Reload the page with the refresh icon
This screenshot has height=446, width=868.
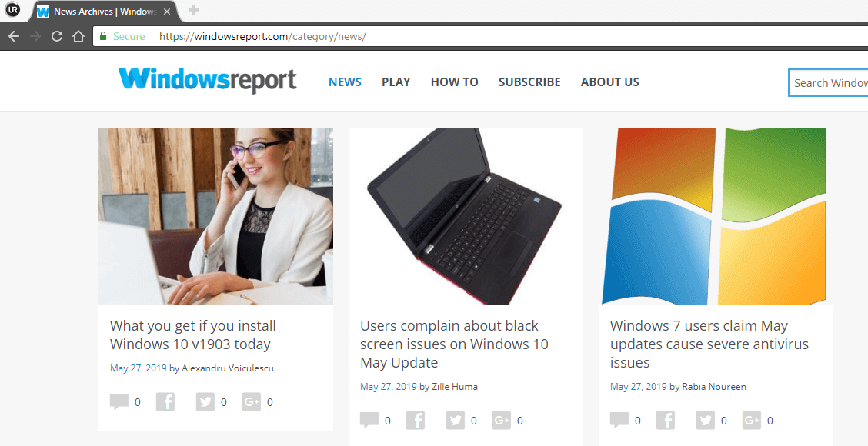[56, 36]
